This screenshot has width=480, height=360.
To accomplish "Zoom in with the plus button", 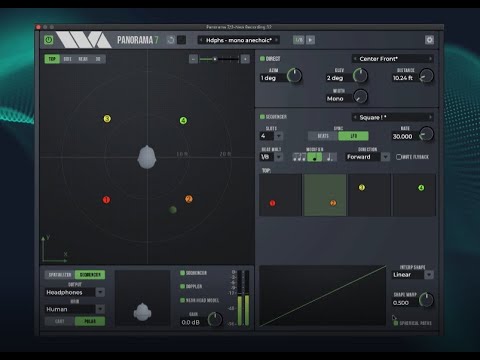I will [245, 59].
